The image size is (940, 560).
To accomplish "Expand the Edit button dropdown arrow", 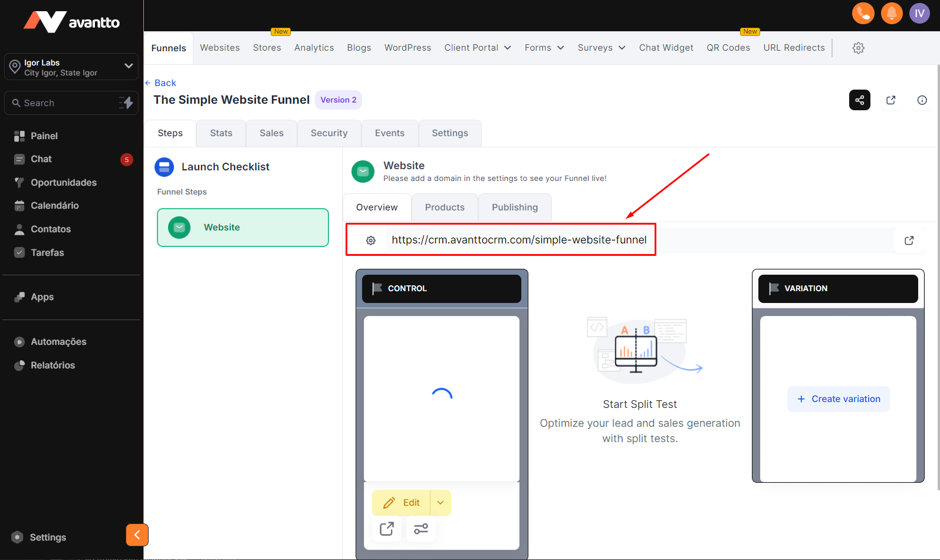I will (x=440, y=503).
